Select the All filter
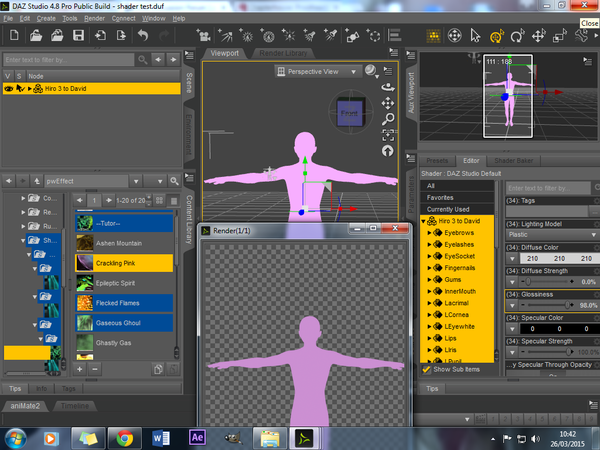This screenshot has width=600, height=450. click(x=457, y=186)
